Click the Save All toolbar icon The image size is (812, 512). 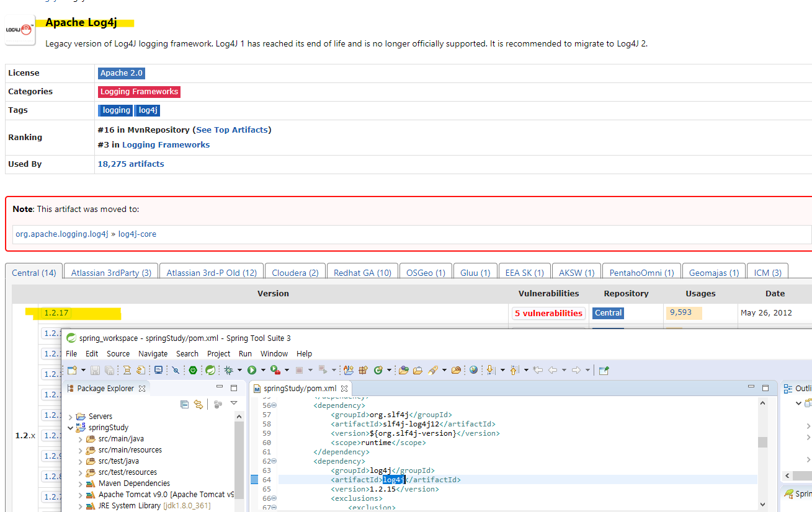[x=109, y=370]
